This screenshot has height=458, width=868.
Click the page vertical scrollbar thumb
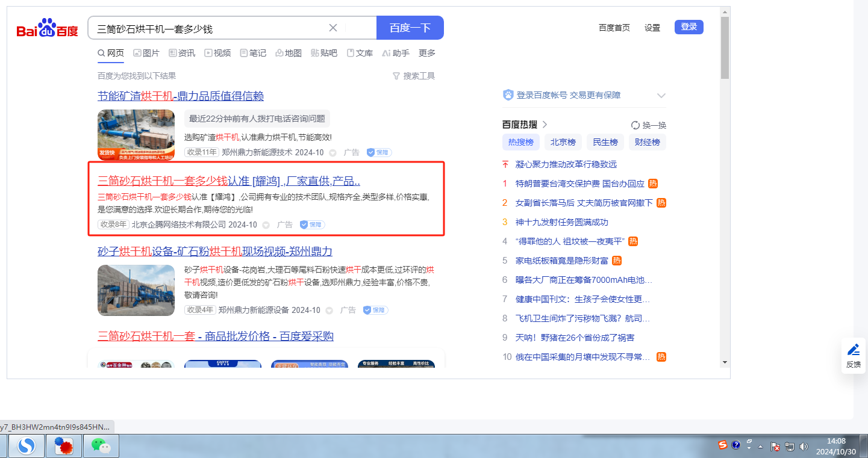click(725, 48)
